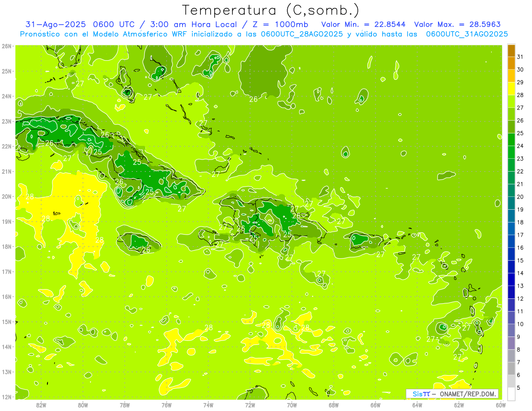532x411 pixels.
Task: Click the latitude axis label "16N"
Action: point(7,297)
